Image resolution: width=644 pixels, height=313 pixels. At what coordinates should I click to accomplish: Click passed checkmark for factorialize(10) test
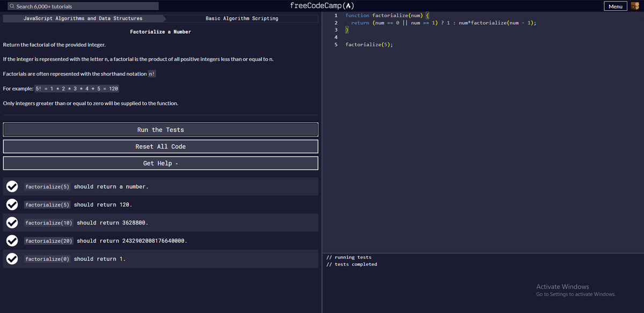click(12, 222)
